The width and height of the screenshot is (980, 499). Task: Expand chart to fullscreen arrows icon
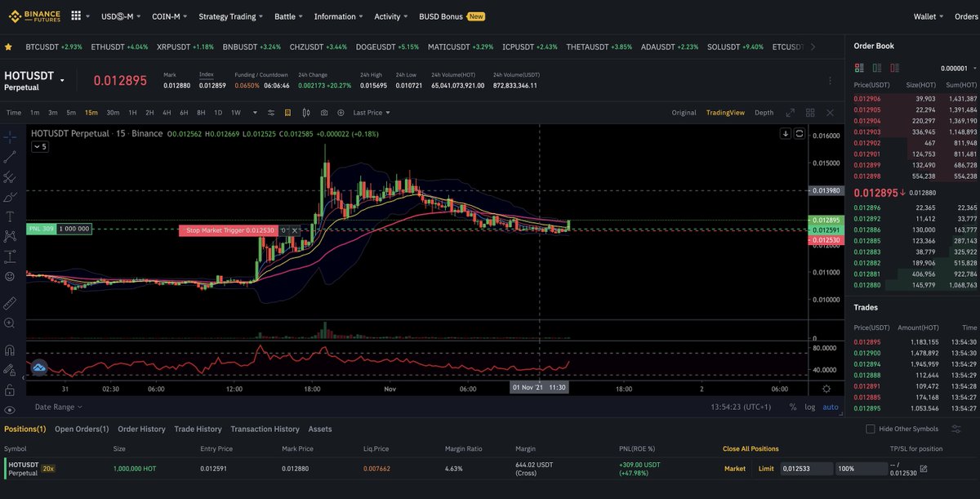(790, 113)
